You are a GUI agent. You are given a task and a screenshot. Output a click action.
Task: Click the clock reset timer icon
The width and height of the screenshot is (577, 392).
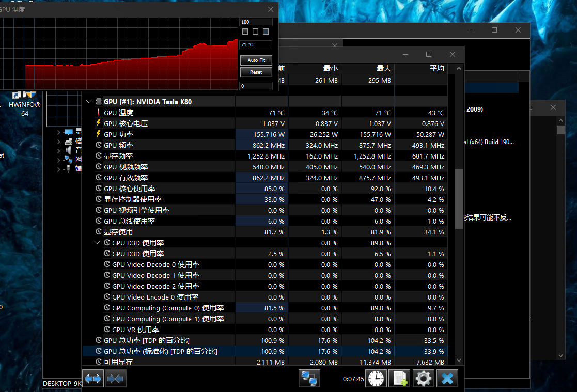click(x=376, y=379)
